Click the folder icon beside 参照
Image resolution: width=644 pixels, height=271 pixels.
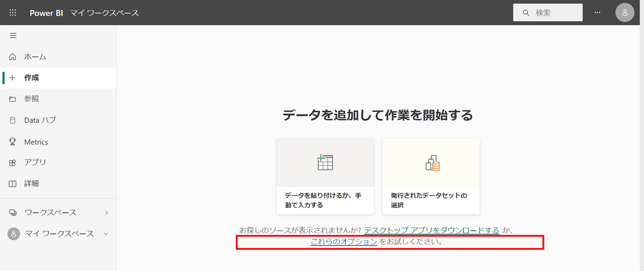[13, 99]
